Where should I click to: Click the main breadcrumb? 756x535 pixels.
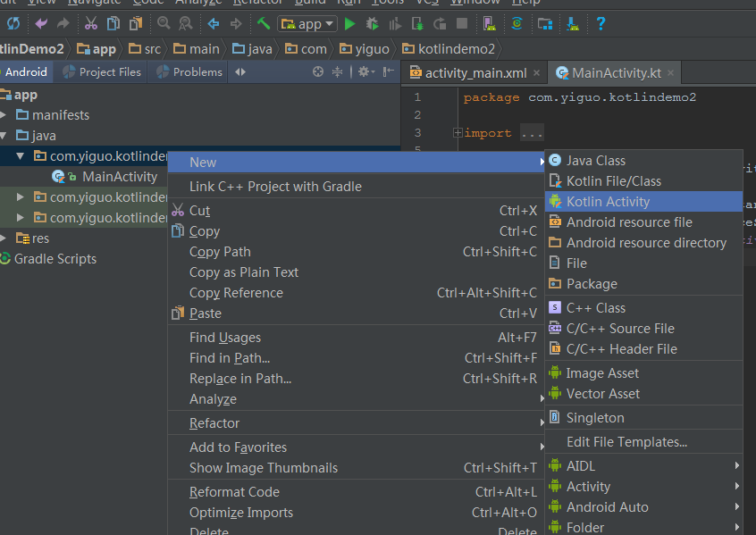point(197,49)
